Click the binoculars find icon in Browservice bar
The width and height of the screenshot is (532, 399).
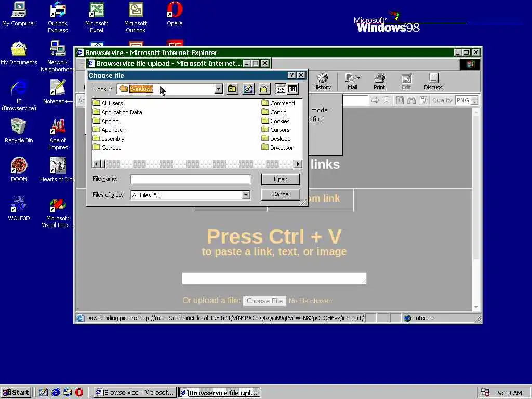(411, 100)
